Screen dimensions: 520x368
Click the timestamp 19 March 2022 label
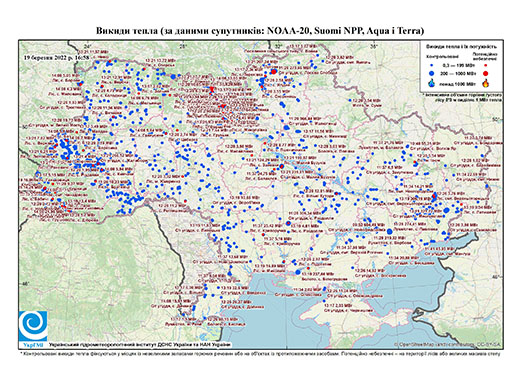click(56, 57)
